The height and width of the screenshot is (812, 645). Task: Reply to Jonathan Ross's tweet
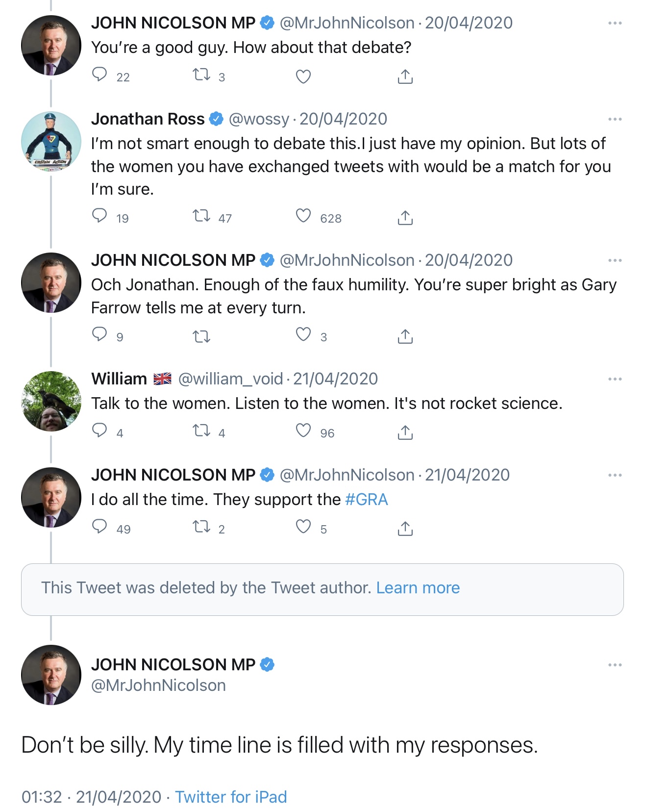click(x=100, y=216)
